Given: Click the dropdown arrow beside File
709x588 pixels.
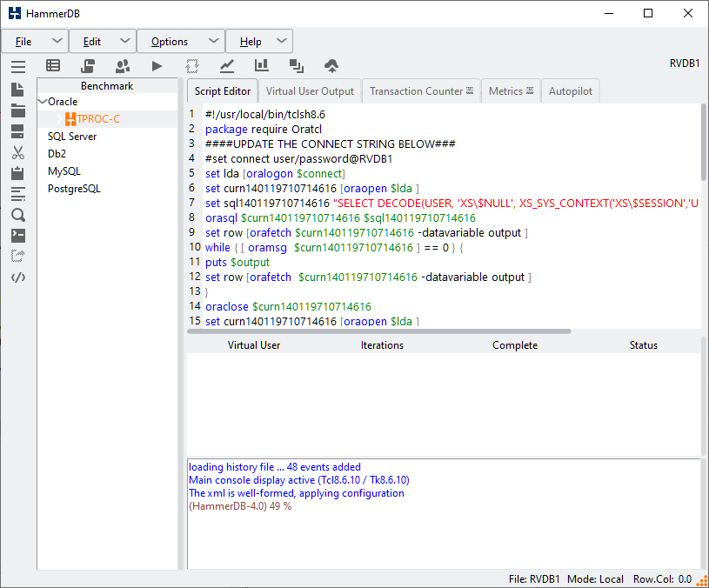Looking at the screenshot, I should click(x=57, y=41).
